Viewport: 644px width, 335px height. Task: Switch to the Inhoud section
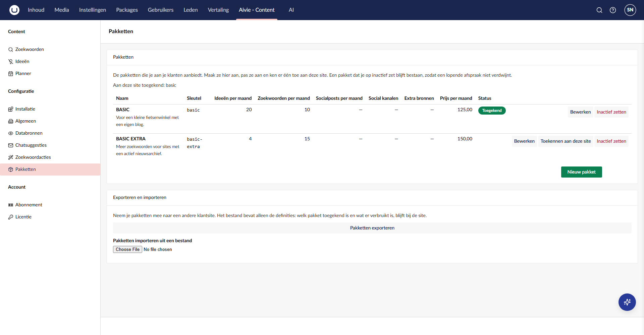36,10
